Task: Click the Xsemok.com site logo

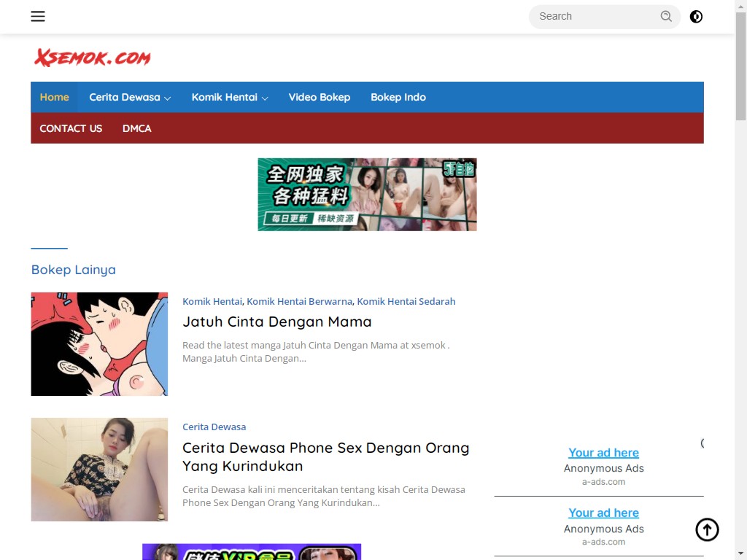Action: coord(93,58)
